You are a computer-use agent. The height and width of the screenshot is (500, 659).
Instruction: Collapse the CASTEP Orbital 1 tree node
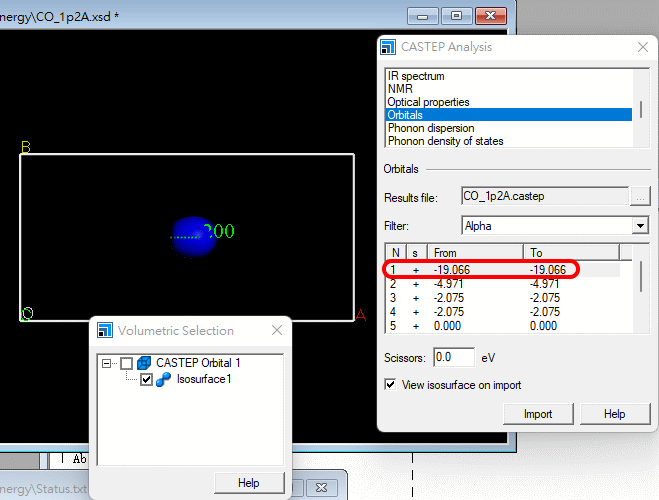tap(107, 363)
